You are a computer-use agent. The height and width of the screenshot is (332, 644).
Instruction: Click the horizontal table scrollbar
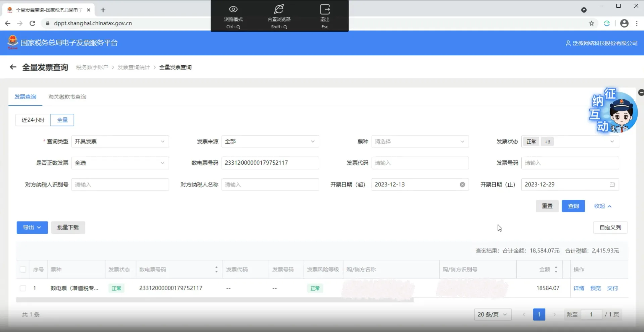click(215, 300)
